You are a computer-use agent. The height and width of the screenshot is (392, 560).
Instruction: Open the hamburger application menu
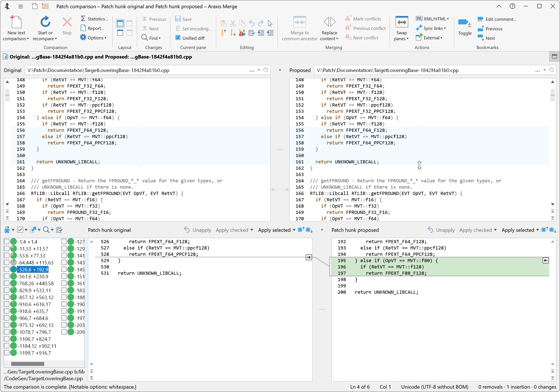tap(20, 7)
